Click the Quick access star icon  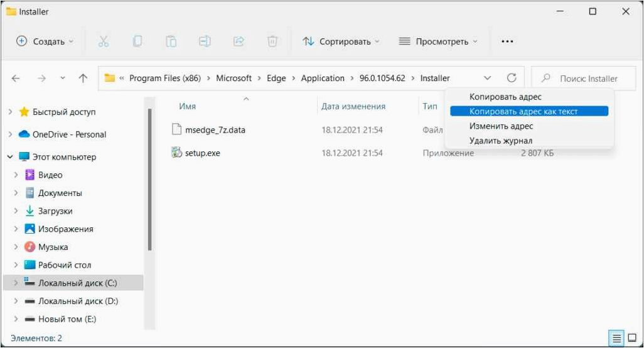(24, 112)
